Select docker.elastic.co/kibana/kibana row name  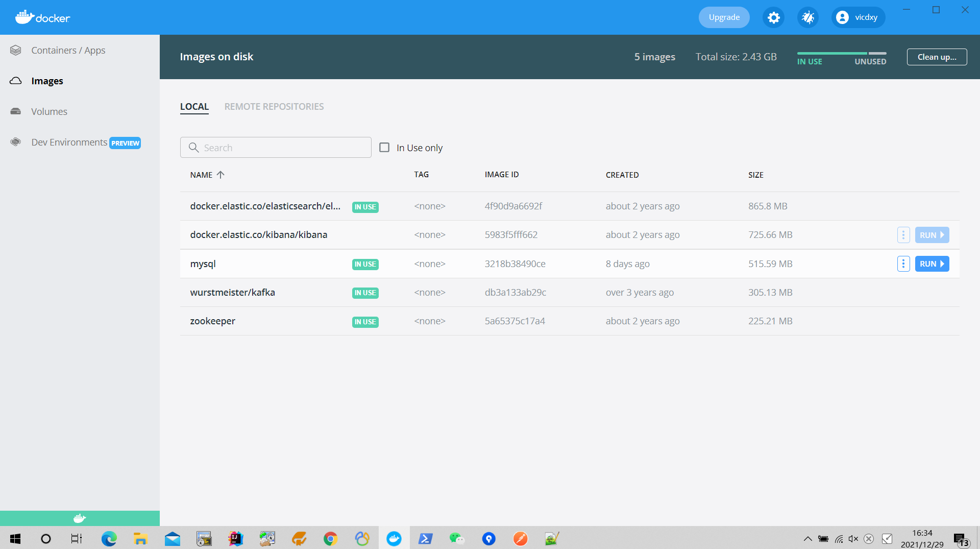[259, 235]
